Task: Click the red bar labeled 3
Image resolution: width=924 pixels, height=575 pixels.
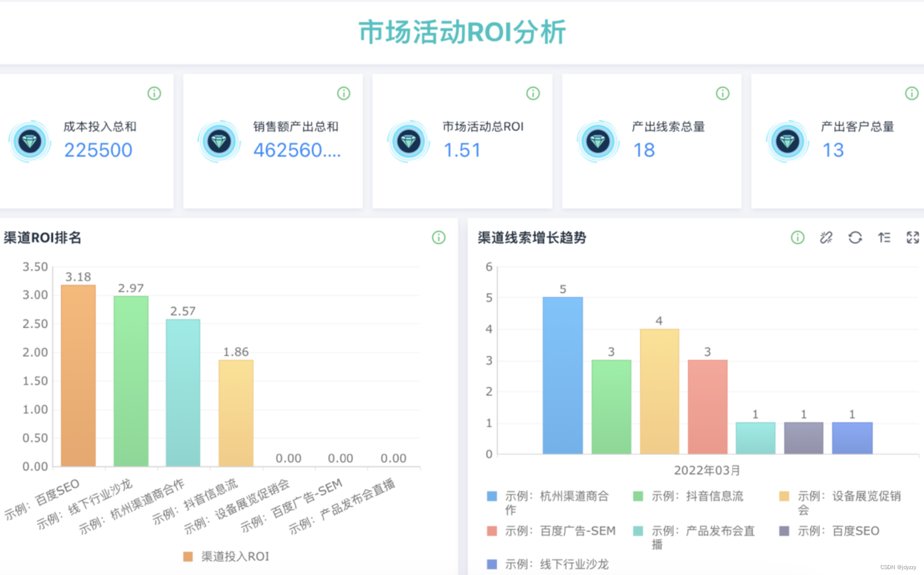Action: point(708,407)
